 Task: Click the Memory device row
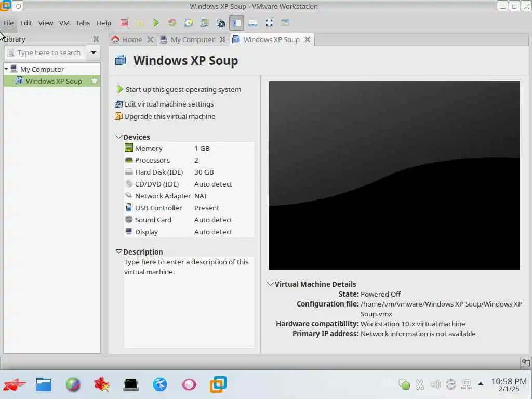pyautogui.click(x=189, y=148)
